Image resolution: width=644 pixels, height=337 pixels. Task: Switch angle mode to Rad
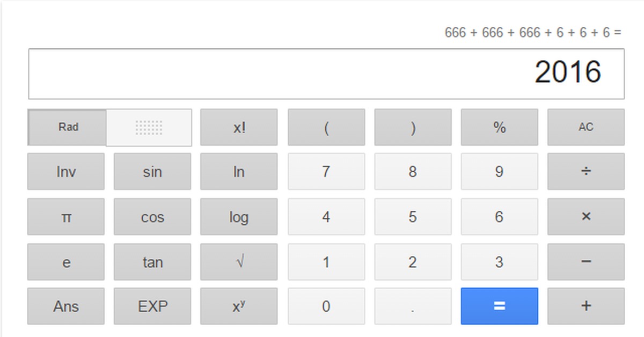click(68, 127)
